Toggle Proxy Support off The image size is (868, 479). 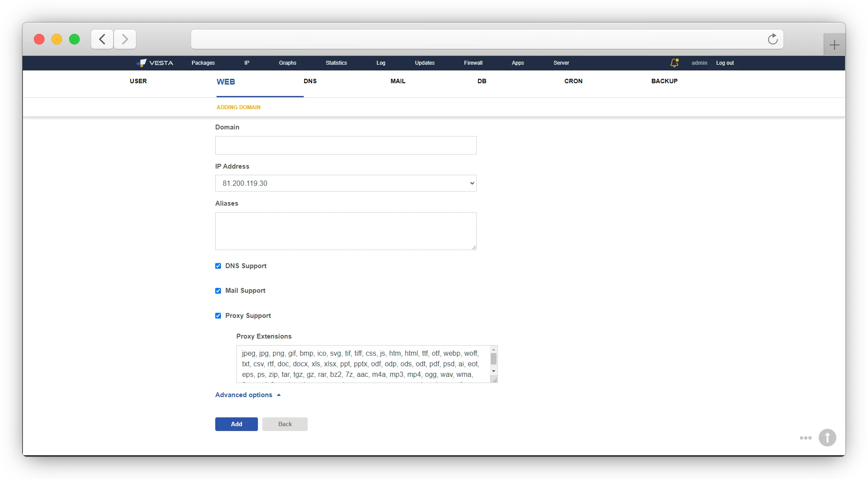click(x=218, y=316)
